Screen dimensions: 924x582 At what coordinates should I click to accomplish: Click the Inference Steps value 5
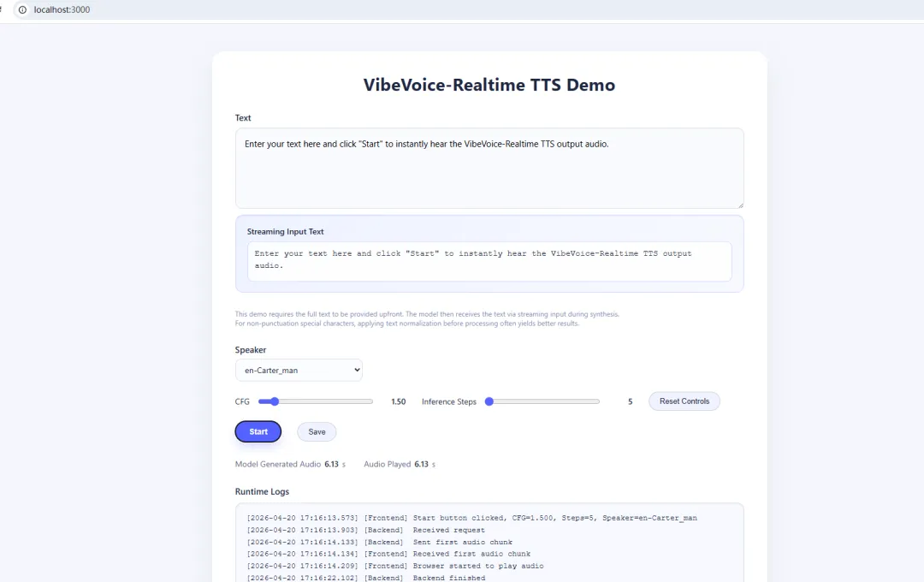tap(630, 401)
